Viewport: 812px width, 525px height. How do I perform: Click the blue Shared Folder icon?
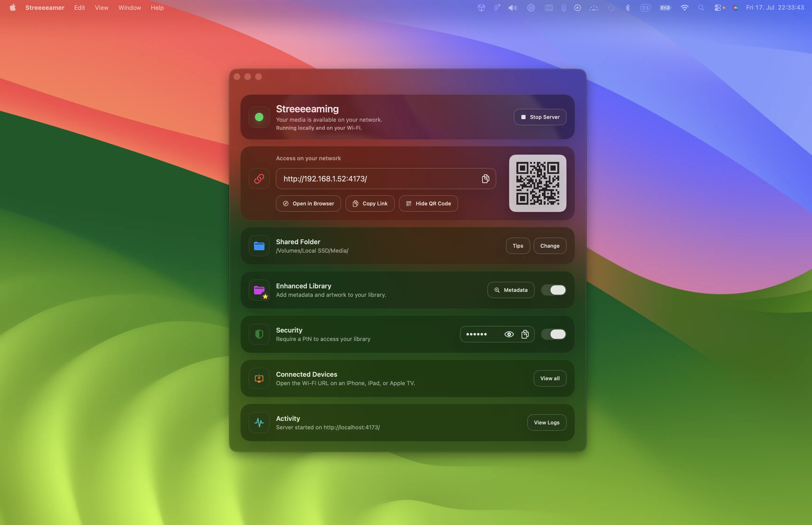pos(259,246)
